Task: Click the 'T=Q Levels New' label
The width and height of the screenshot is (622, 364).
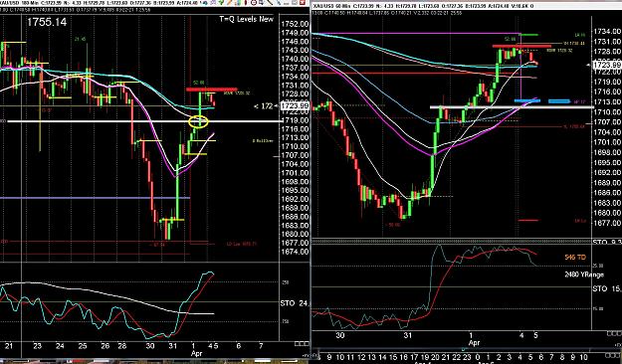Action: (247, 19)
